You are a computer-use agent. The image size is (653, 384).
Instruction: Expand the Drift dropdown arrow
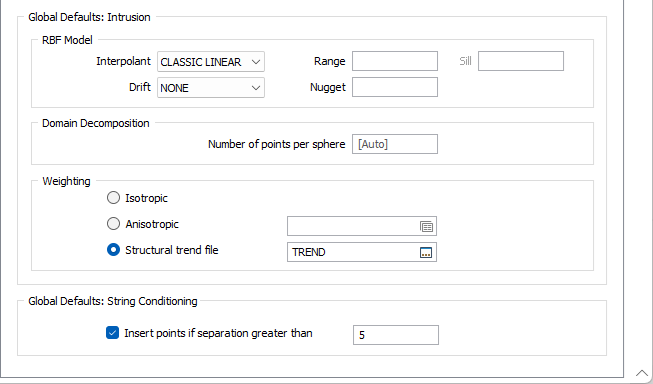[256, 88]
